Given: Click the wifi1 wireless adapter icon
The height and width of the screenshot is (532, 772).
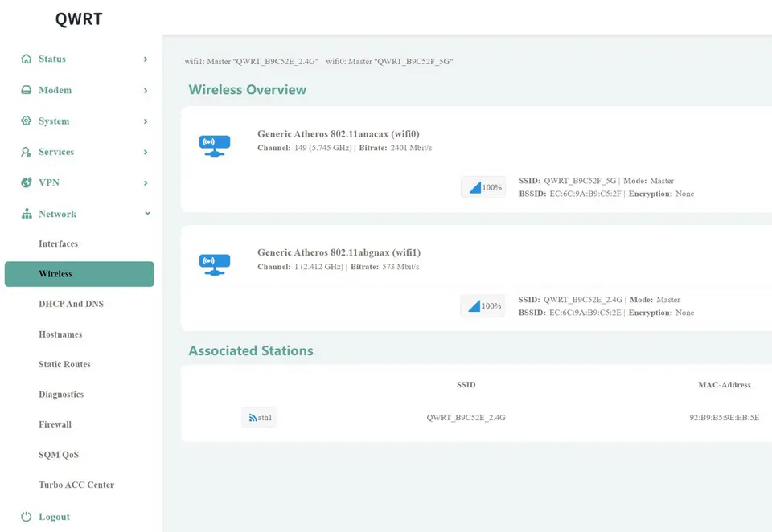Looking at the screenshot, I should [x=215, y=263].
